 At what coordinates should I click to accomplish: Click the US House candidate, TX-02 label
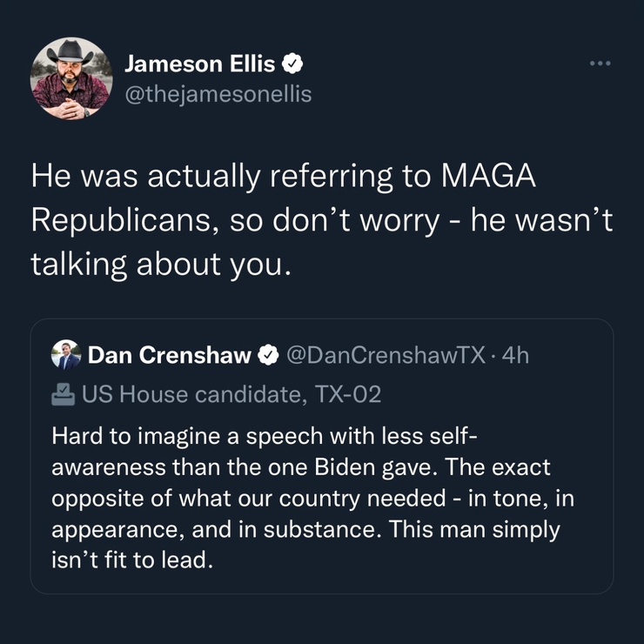click(x=231, y=394)
